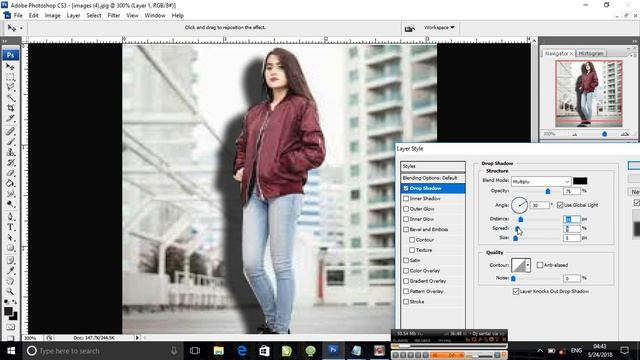Click the foreground color swatch
Image resolution: width=640 pixels, height=360 pixels.
8,311
